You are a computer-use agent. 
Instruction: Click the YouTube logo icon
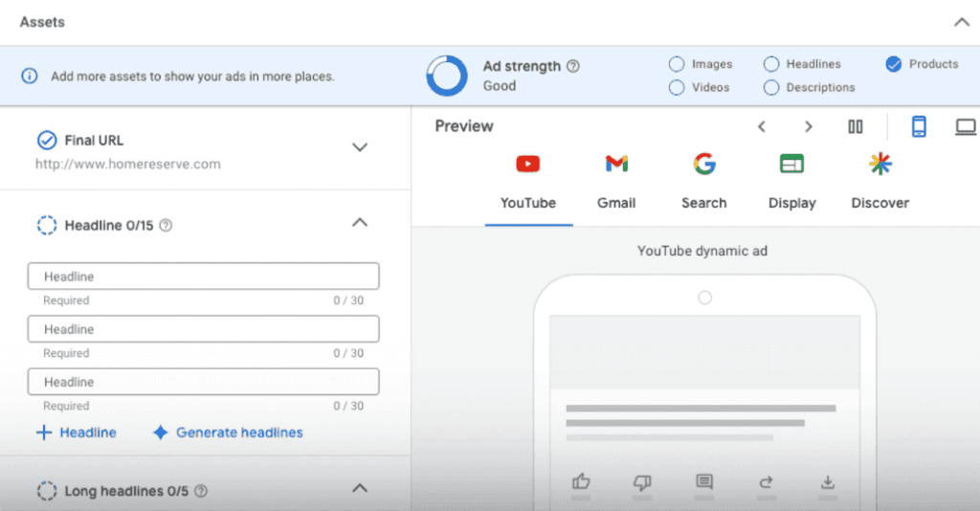click(528, 165)
